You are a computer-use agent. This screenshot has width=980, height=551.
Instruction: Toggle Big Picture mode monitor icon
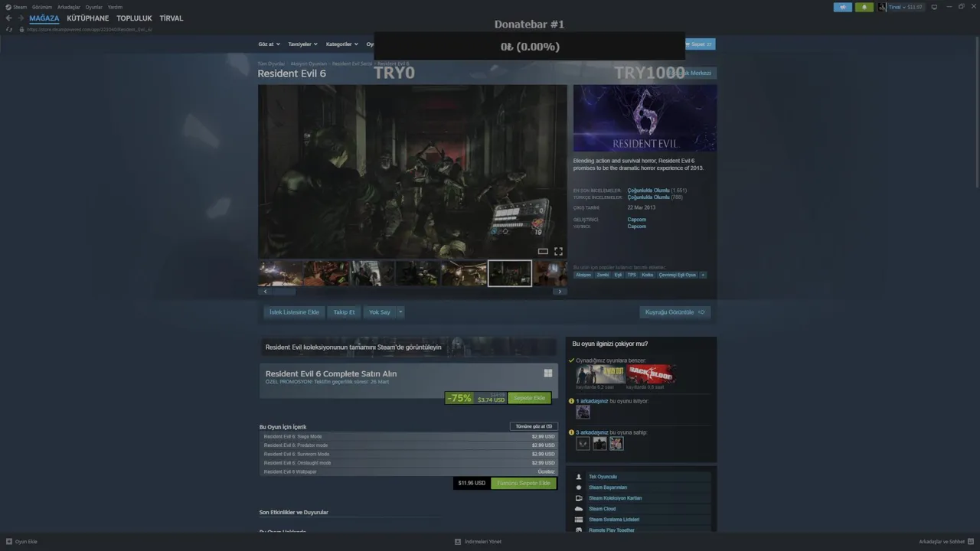934,7
